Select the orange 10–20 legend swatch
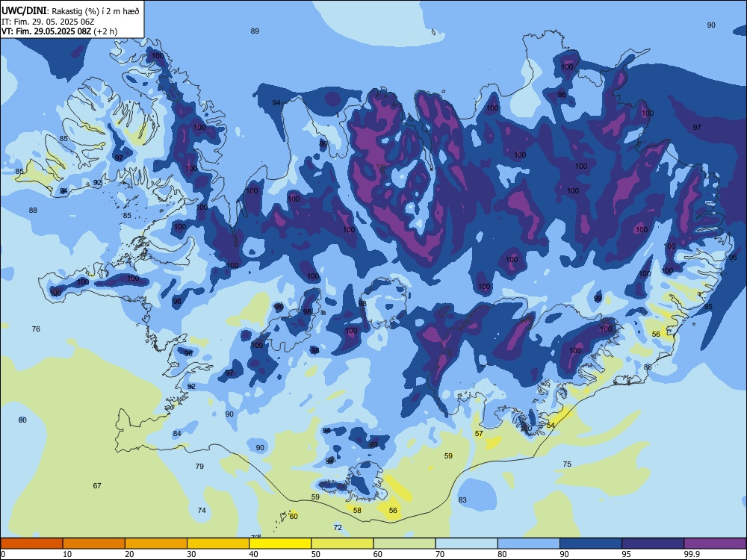 tap(94, 544)
